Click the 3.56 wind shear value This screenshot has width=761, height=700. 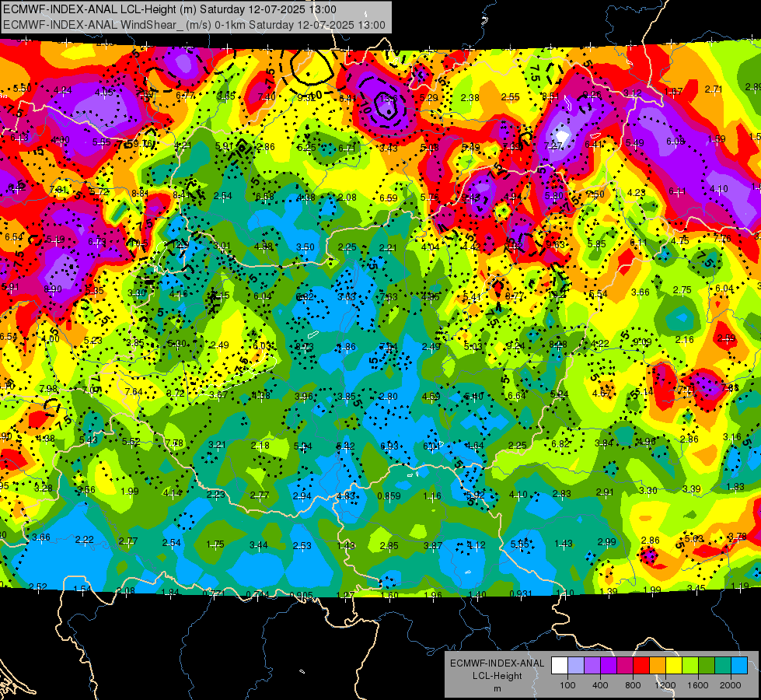pyautogui.click(x=86, y=490)
